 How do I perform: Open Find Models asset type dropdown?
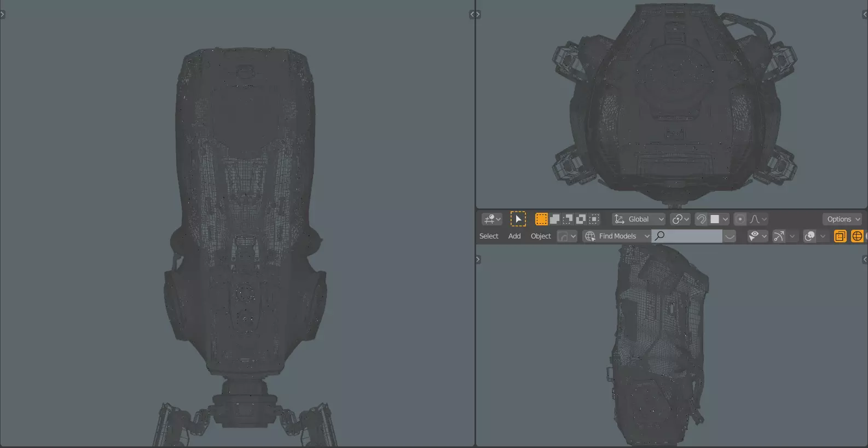coord(617,236)
